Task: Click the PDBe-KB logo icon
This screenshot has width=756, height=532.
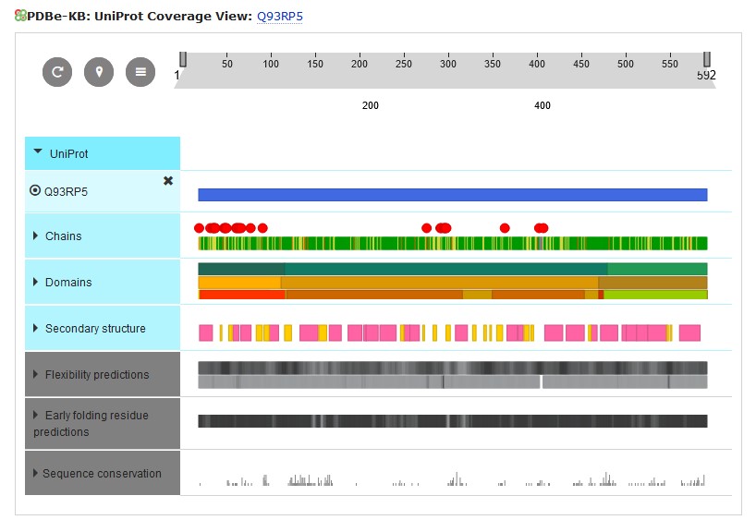Action: point(20,16)
